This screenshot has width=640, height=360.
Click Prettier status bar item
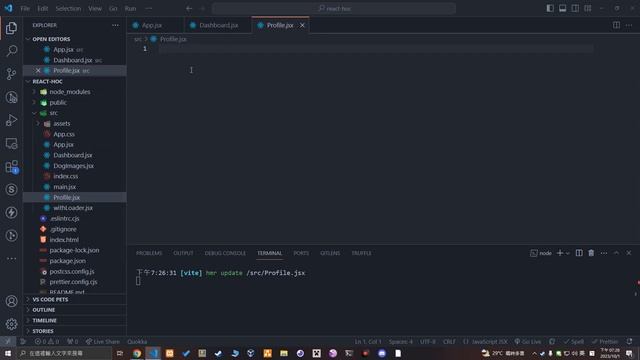(605, 342)
